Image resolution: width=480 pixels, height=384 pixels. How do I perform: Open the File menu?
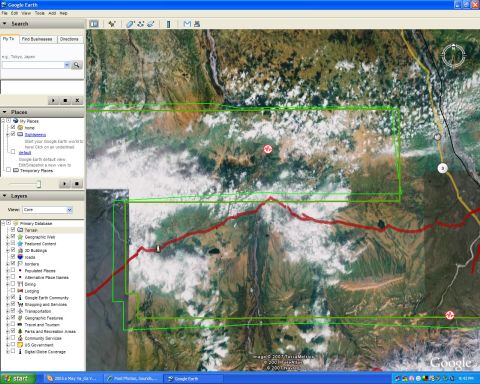[x=4, y=13]
